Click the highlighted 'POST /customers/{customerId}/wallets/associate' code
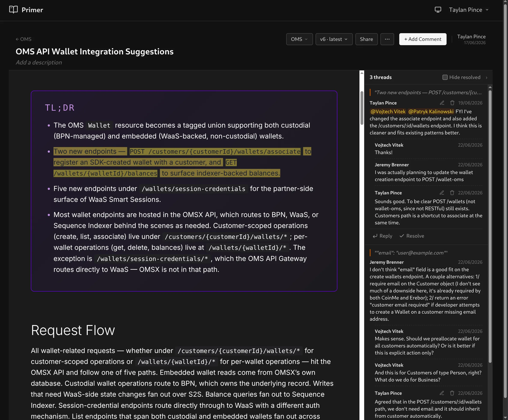508x420 pixels. point(215,151)
